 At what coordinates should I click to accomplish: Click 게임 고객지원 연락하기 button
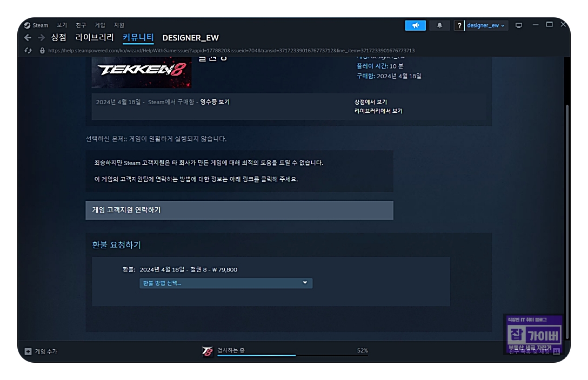pyautogui.click(x=239, y=210)
